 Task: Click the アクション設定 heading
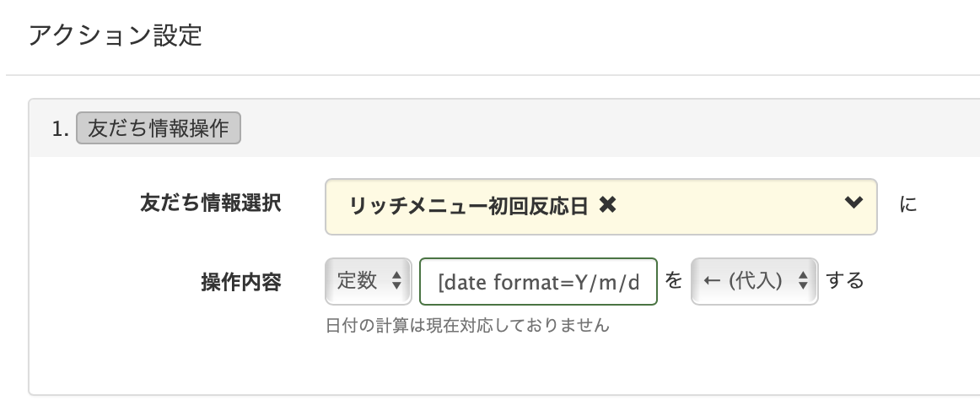point(115,36)
